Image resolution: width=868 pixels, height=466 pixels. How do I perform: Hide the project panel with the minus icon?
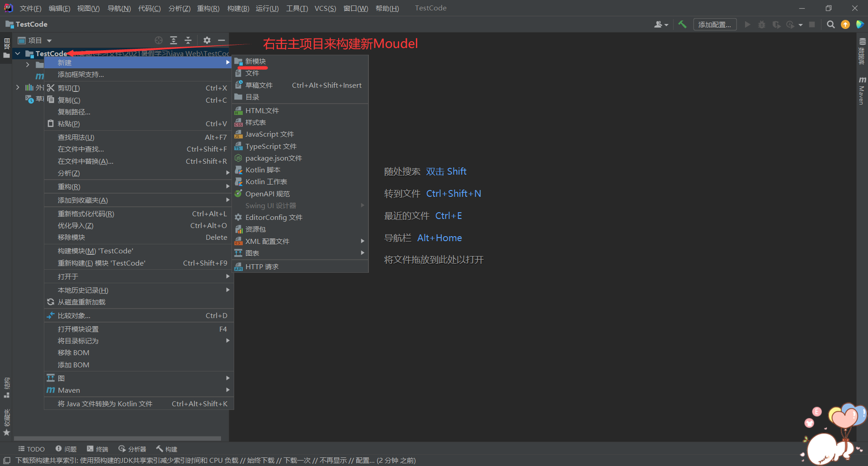point(222,40)
